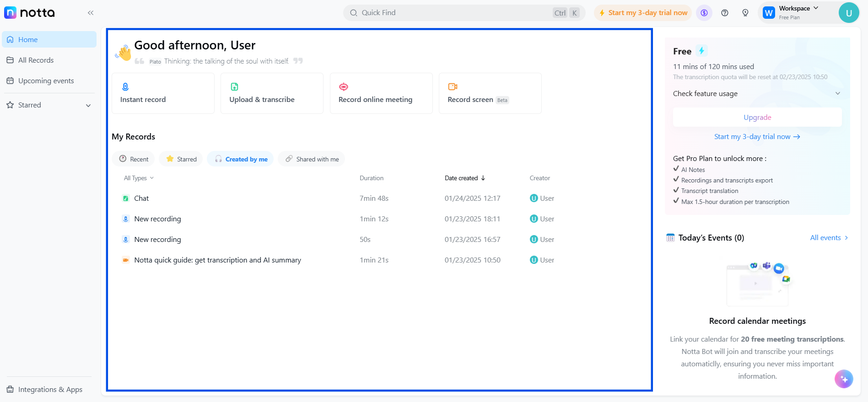Click the green Chat file icon
The width and height of the screenshot is (868, 402).
125,198
